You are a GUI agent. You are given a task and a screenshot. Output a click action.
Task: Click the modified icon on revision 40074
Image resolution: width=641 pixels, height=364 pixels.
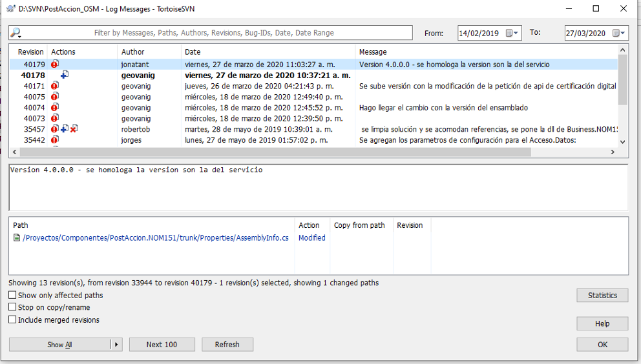coord(55,108)
